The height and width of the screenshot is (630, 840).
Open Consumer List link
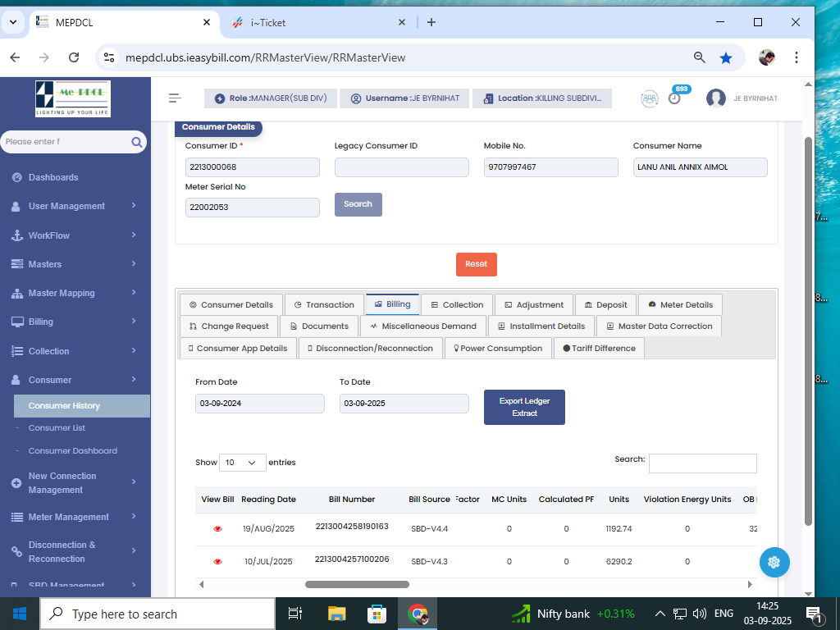pyautogui.click(x=57, y=428)
